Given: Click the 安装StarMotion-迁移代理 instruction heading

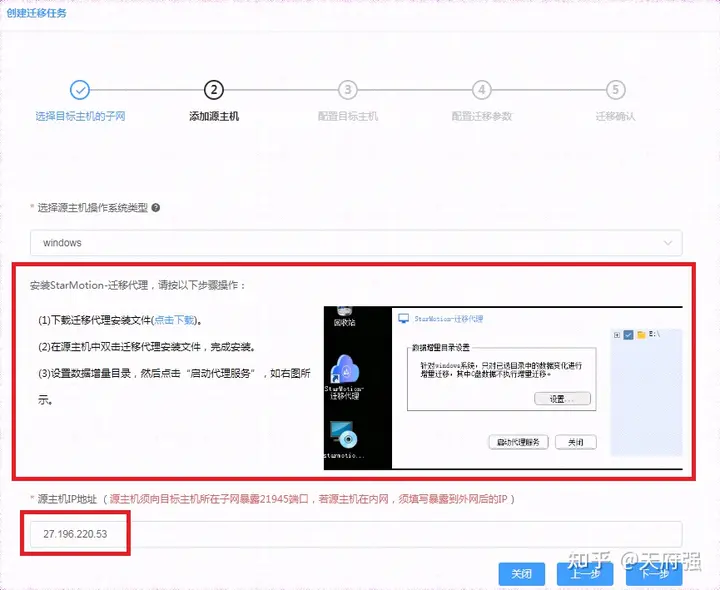Looking at the screenshot, I should (x=138, y=285).
